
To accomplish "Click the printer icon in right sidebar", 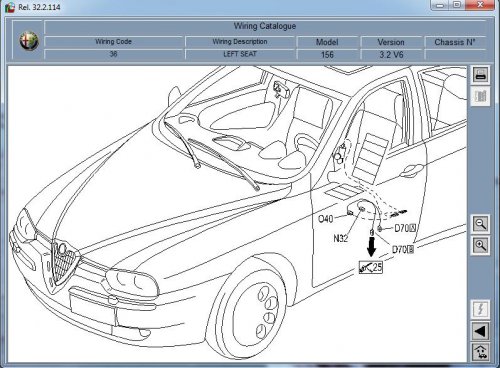I will pos(480,75).
